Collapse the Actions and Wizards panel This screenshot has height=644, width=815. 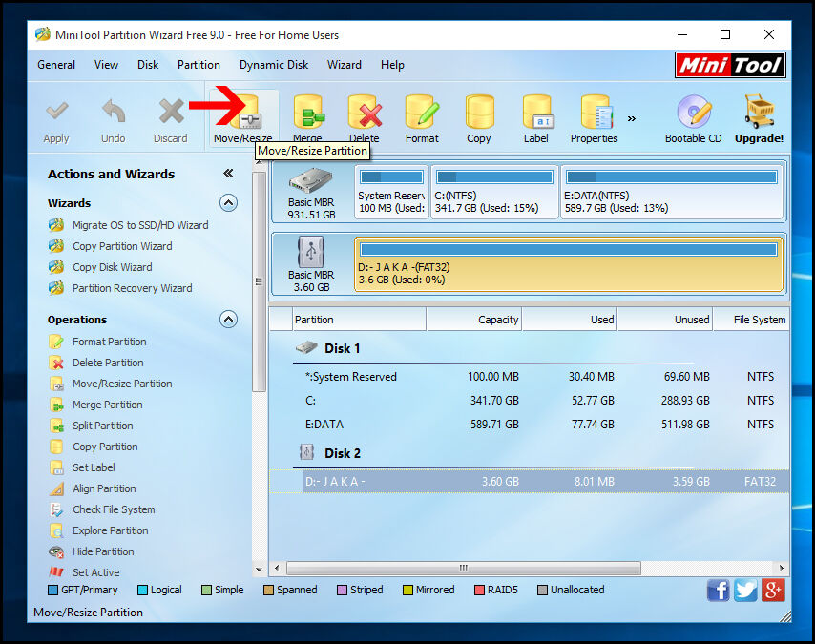point(228,173)
